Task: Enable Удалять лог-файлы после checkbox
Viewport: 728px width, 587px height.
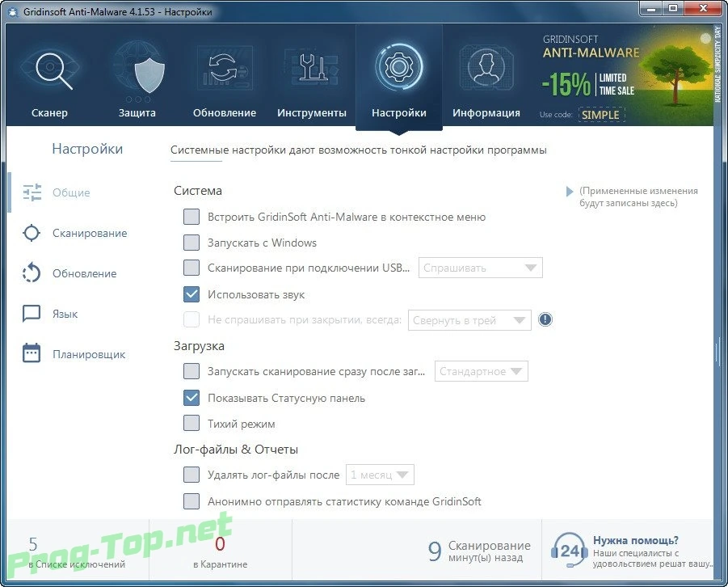Action: (x=191, y=475)
